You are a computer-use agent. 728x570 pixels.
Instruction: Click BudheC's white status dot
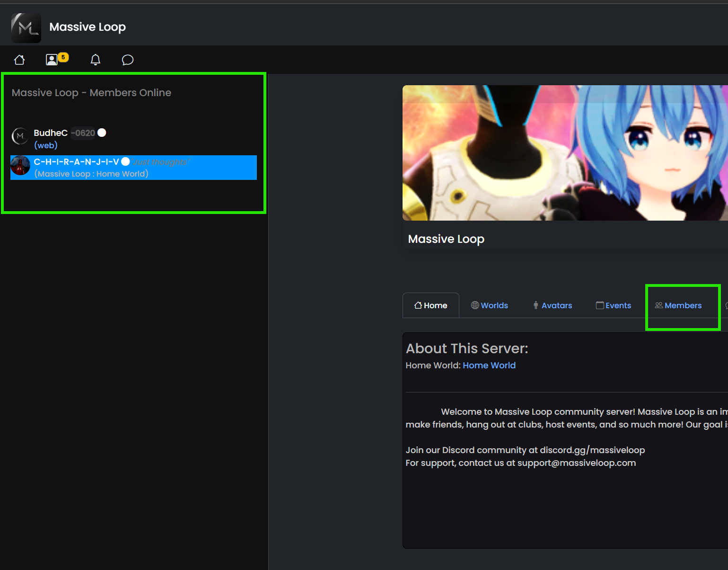coord(102,133)
